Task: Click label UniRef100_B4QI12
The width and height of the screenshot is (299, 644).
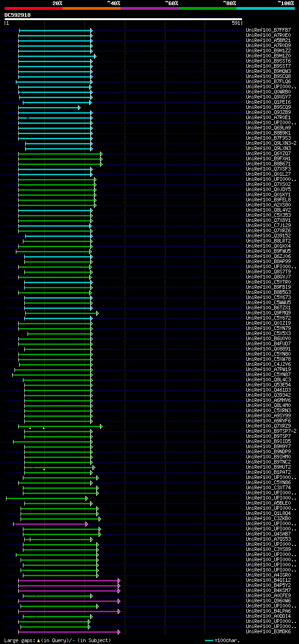Action: 268,580
